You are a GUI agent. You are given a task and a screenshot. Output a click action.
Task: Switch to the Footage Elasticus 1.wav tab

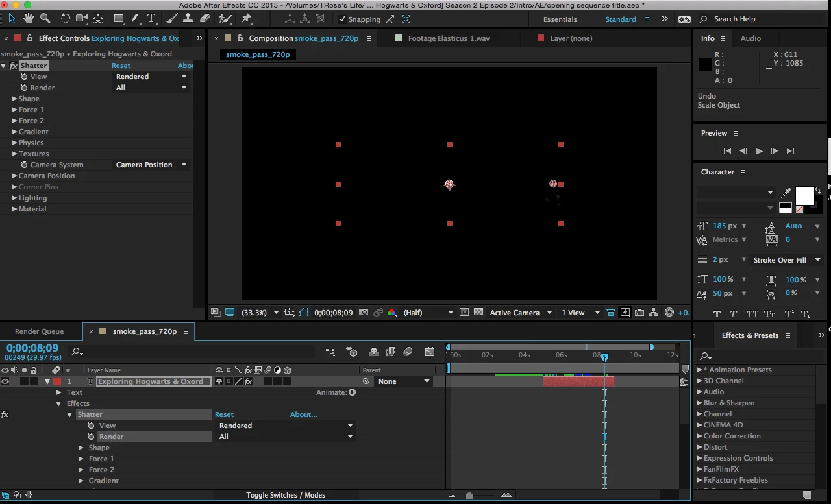click(449, 38)
